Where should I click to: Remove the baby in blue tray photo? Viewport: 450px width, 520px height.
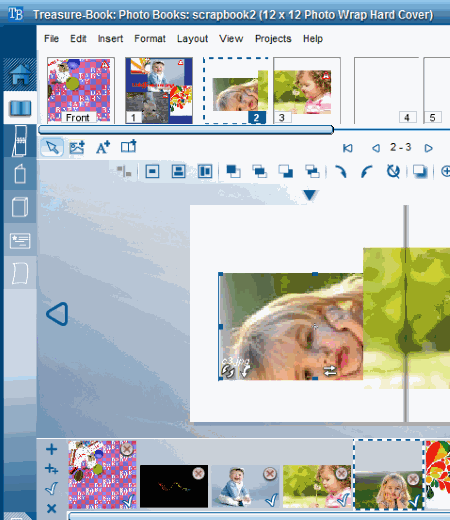click(x=270, y=473)
